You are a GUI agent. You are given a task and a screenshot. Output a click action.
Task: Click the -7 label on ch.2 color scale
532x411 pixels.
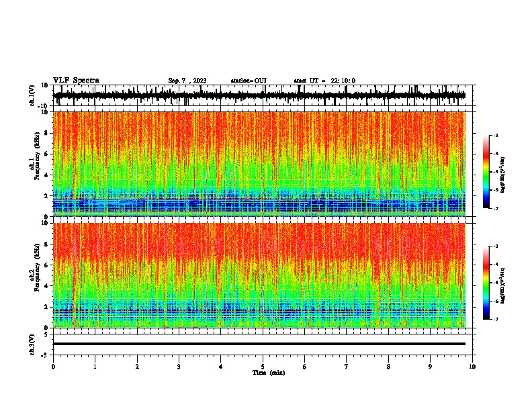[x=495, y=320]
